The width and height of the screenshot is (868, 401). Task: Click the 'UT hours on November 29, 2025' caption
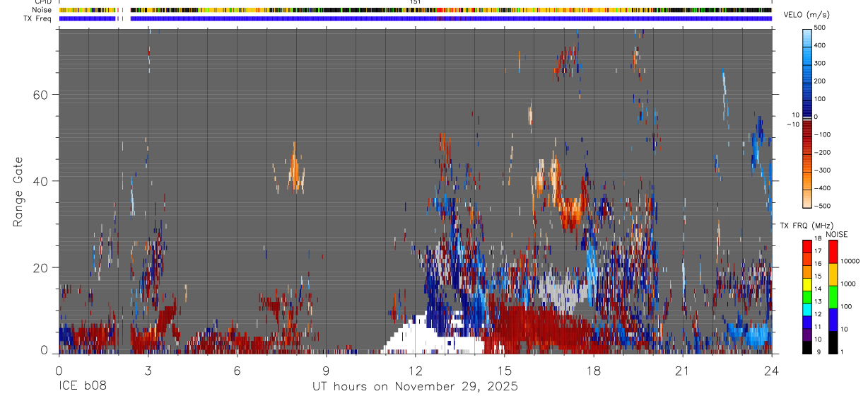click(416, 386)
